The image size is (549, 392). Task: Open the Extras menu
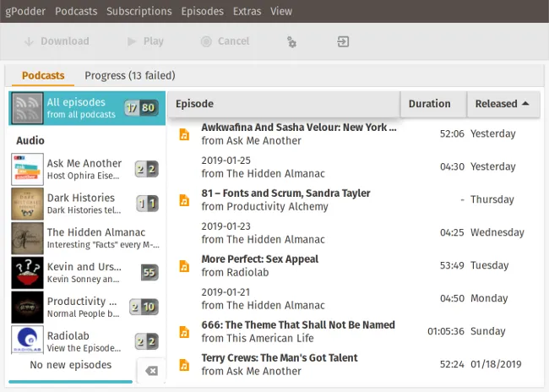[x=247, y=11]
